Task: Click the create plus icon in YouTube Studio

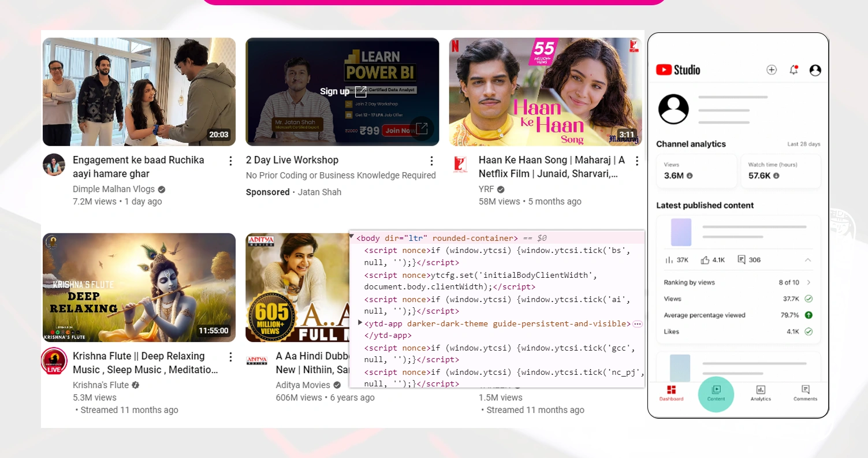Action: click(x=772, y=70)
